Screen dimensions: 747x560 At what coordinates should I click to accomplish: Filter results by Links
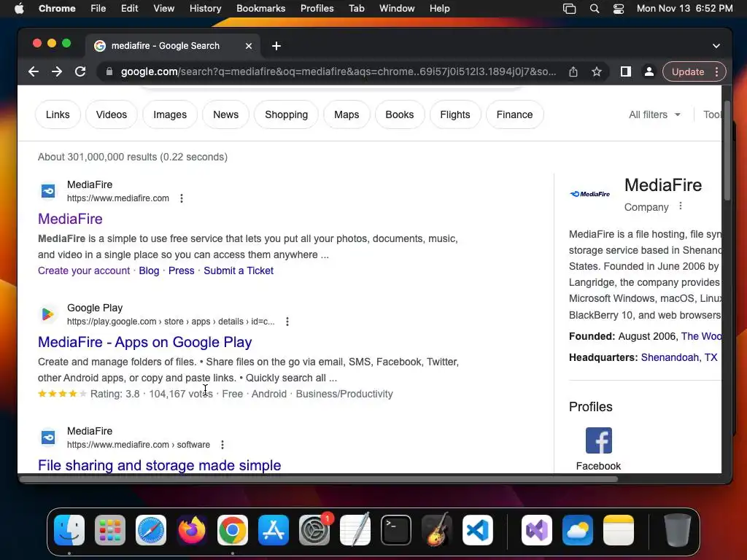point(58,114)
